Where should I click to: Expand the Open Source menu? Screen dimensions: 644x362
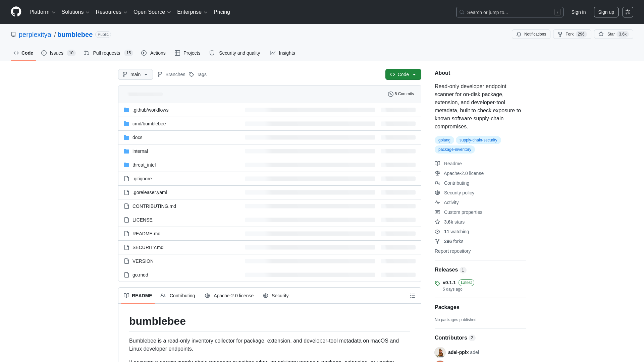pyautogui.click(x=152, y=12)
